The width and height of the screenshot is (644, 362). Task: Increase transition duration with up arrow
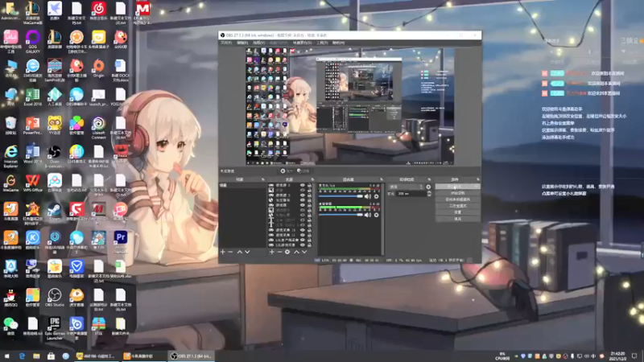click(x=429, y=192)
